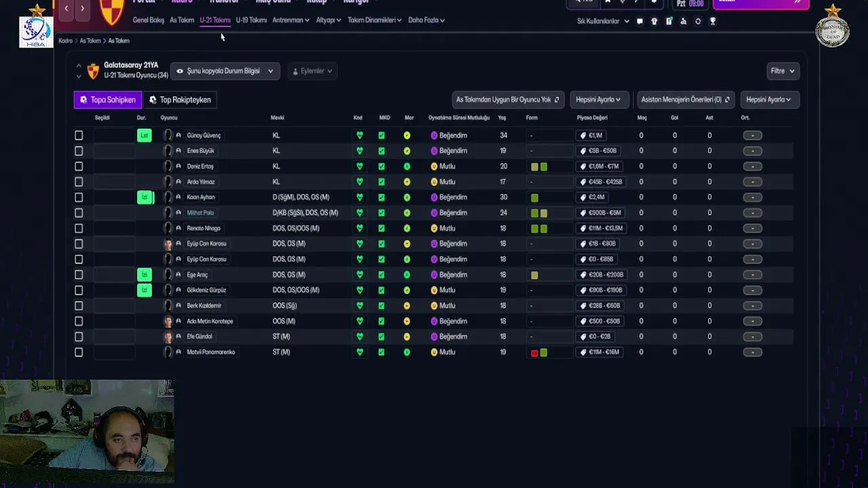Click the trophy icon in the shortcuts bar

click(x=712, y=21)
